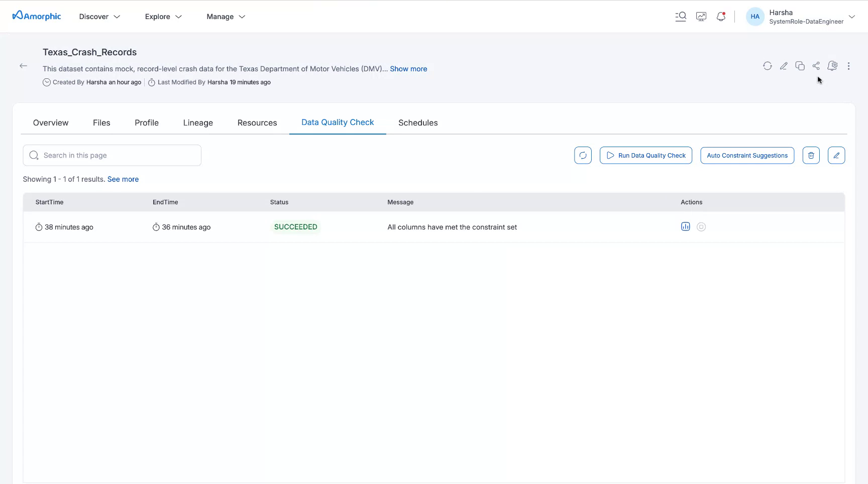This screenshot has width=868, height=484.
Task: Clone the dataset via the copy icon
Action: click(800, 66)
